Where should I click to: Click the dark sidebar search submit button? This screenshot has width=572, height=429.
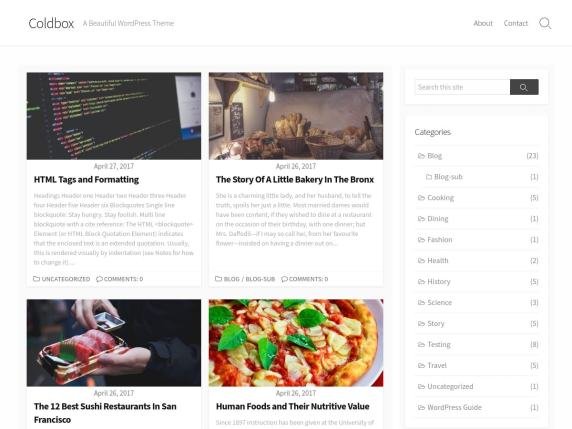point(524,87)
